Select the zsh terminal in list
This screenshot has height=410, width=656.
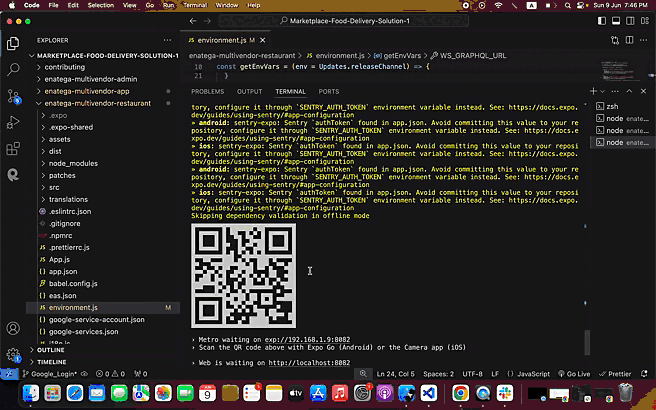tap(612, 105)
